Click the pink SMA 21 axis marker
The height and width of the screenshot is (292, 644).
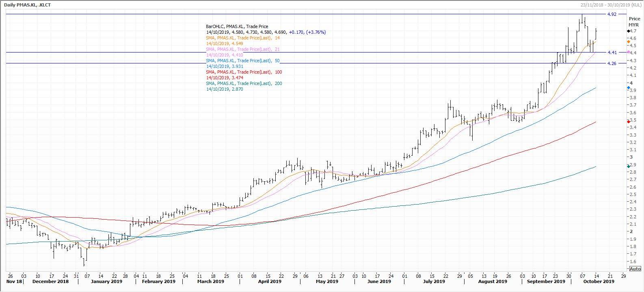[x=629, y=52]
